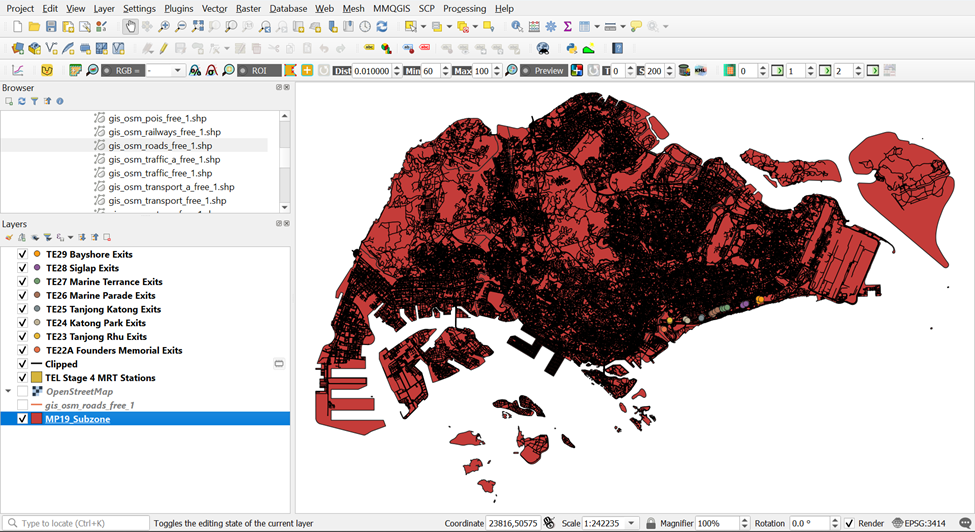Uncheck the TE29 Bayshore Exits layer

pyautogui.click(x=23, y=255)
